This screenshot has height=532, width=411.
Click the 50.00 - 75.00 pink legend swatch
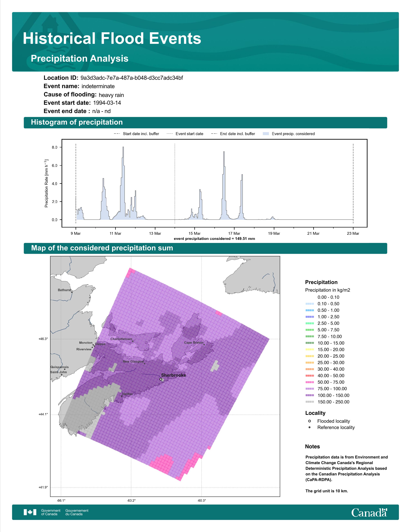coord(310,382)
